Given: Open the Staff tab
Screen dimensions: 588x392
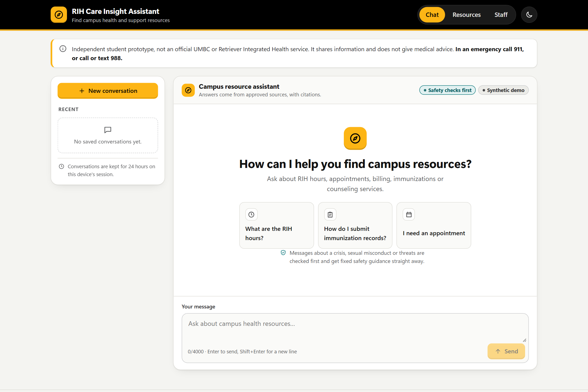Looking at the screenshot, I should [x=501, y=15].
